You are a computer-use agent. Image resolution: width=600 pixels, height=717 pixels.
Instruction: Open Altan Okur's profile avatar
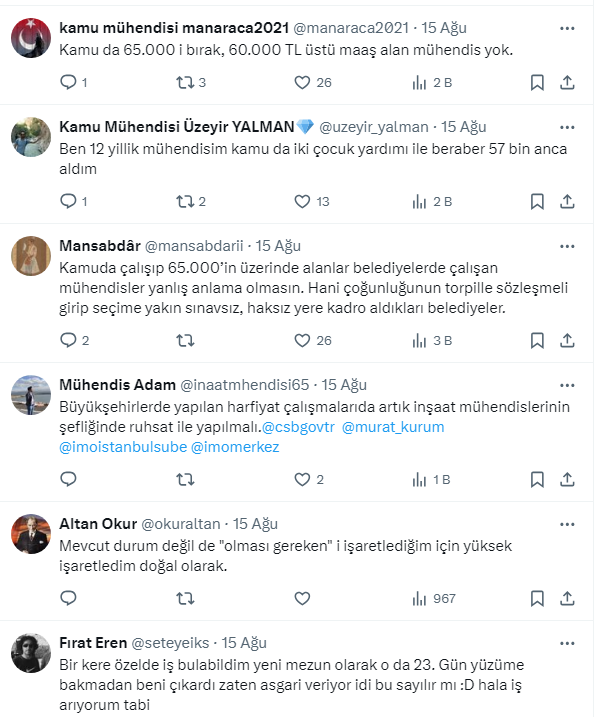pyautogui.click(x=31, y=534)
